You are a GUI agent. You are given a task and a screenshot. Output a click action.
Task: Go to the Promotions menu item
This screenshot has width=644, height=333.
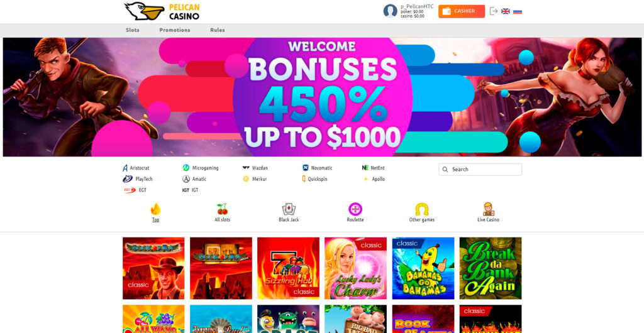coord(175,30)
